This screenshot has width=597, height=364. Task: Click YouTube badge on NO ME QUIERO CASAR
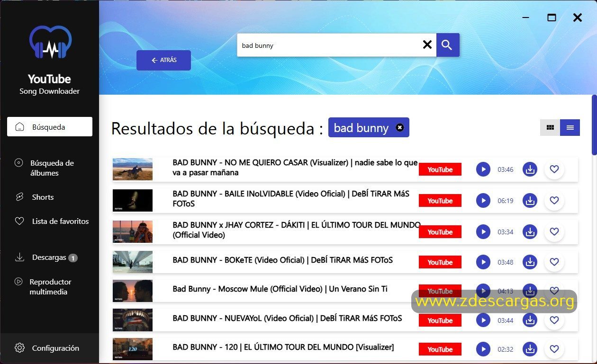[x=440, y=169]
